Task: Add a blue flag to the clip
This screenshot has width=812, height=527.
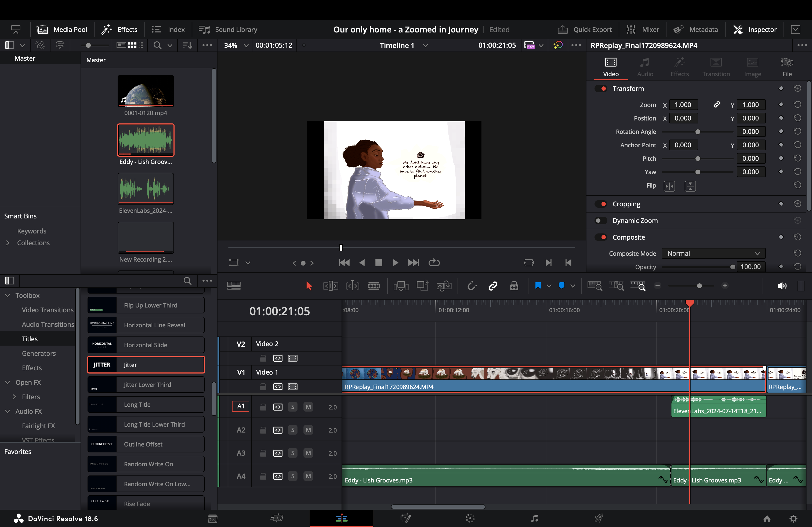Action: 538,286
